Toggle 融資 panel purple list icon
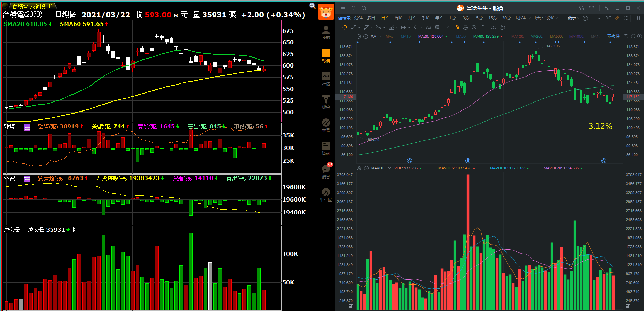The width and height of the screenshot is (644, 311). click(27, 127)
